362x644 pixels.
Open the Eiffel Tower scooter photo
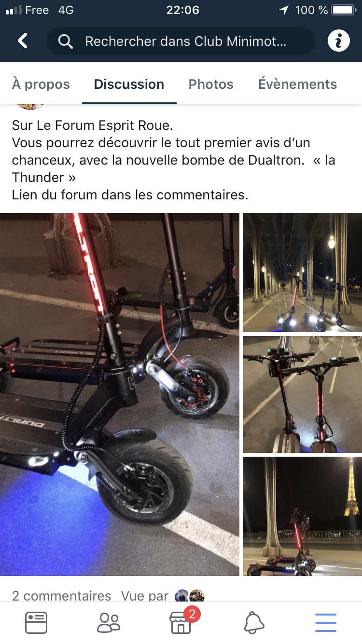click(303, 516)
